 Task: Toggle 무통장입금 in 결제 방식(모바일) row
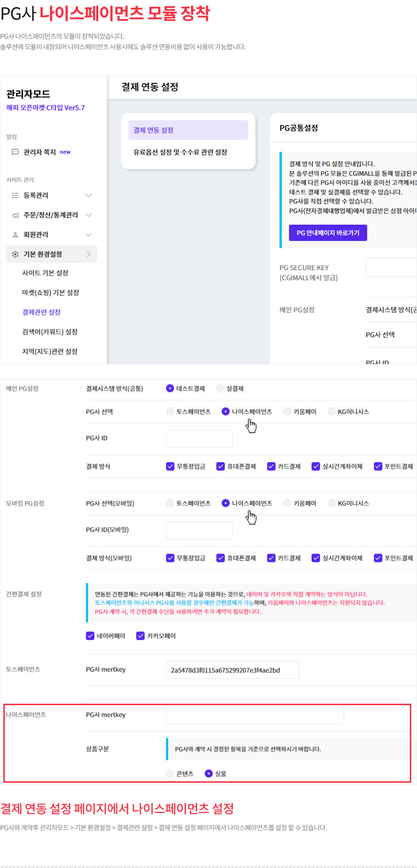point(170,558)
